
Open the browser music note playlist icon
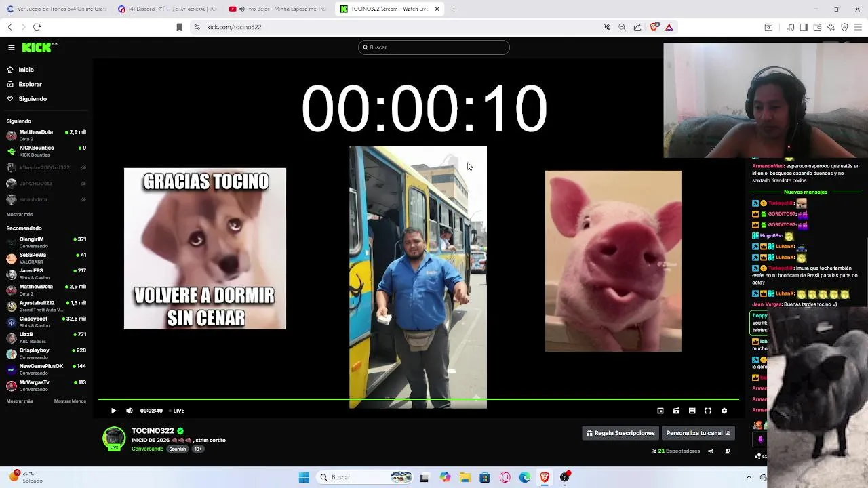click(790, 27)
